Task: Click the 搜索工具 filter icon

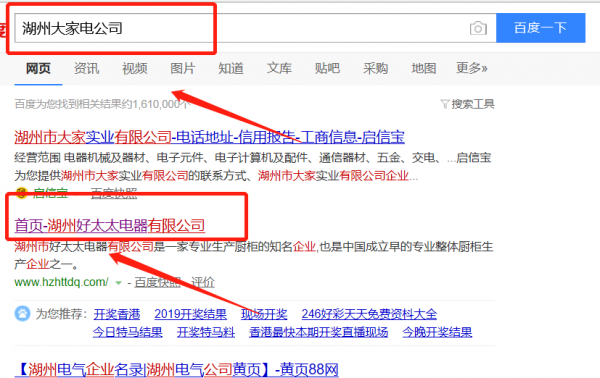Action: pos(445,104)
